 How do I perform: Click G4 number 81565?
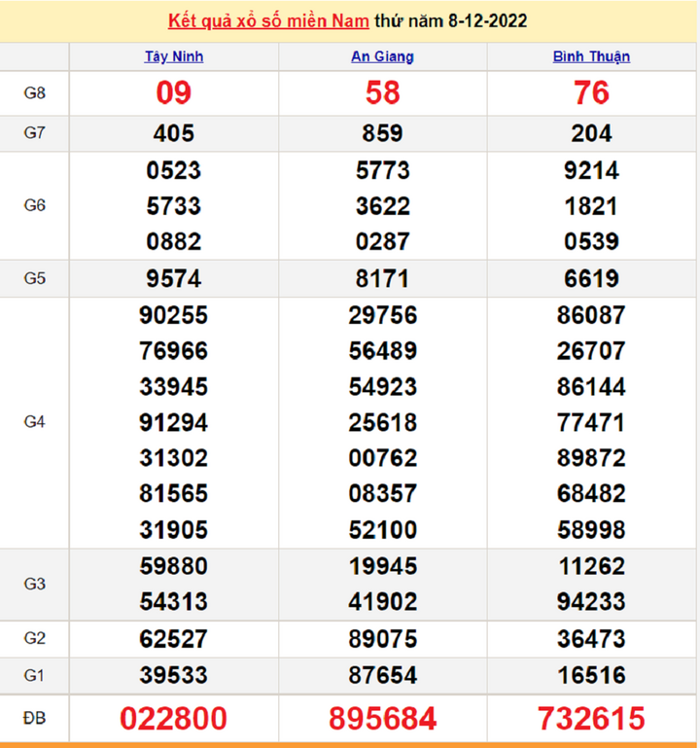[174, 494]
